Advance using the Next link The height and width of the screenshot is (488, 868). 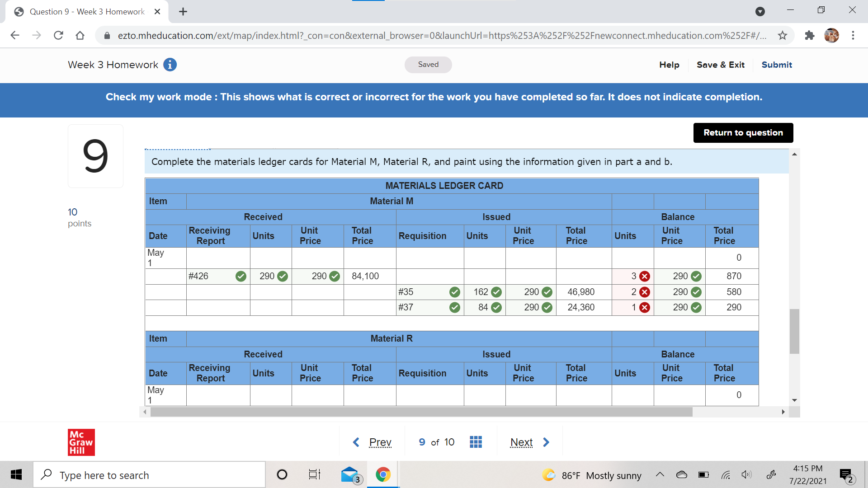[521, 442]
